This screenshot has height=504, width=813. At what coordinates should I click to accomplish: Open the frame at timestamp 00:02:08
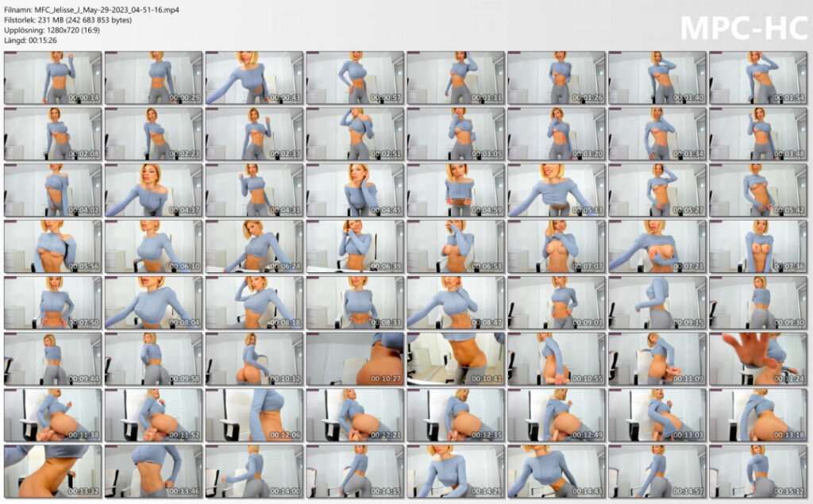pyautogui.click(x=52, y=134)
